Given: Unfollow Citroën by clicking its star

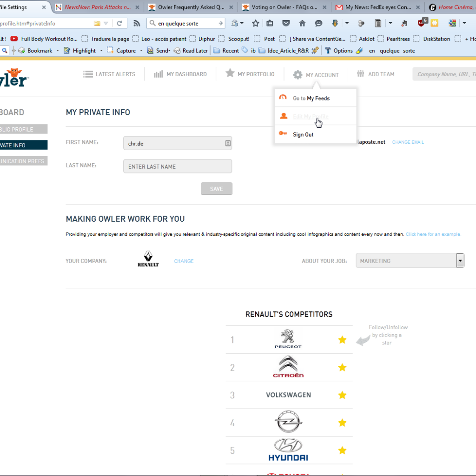Looking at the screenshot, I should click(342, 367).
